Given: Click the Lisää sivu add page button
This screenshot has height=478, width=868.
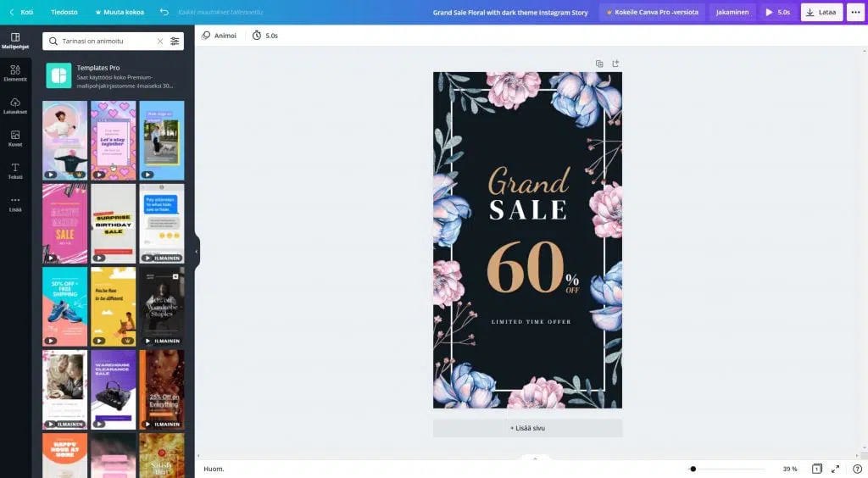Looking at the screenshot, I should point(527,428).
